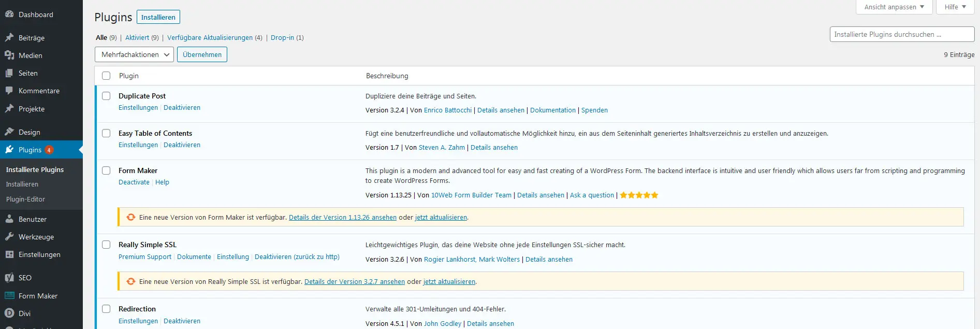Check the Really Simple SSL checkbox

106,245
